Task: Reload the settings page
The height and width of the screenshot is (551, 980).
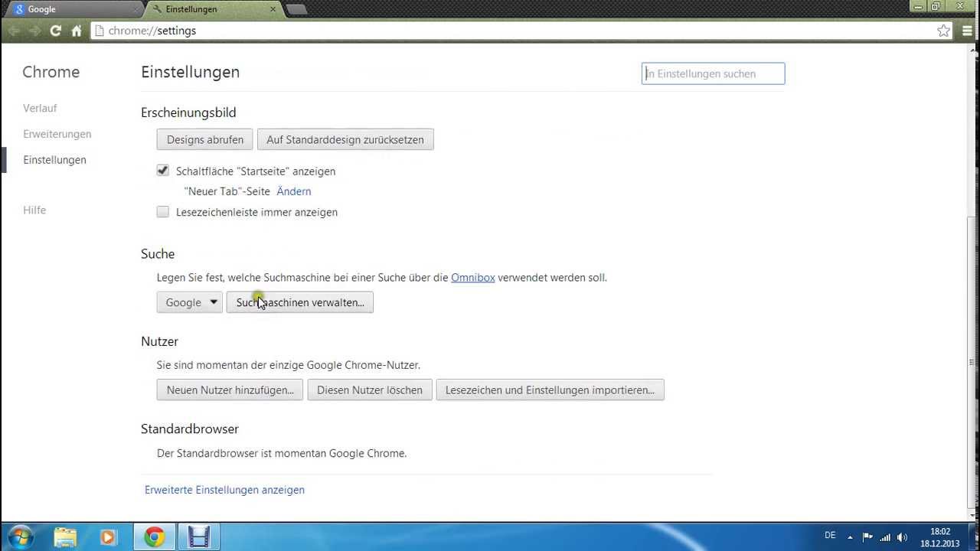Action: (x=55, y=31)
